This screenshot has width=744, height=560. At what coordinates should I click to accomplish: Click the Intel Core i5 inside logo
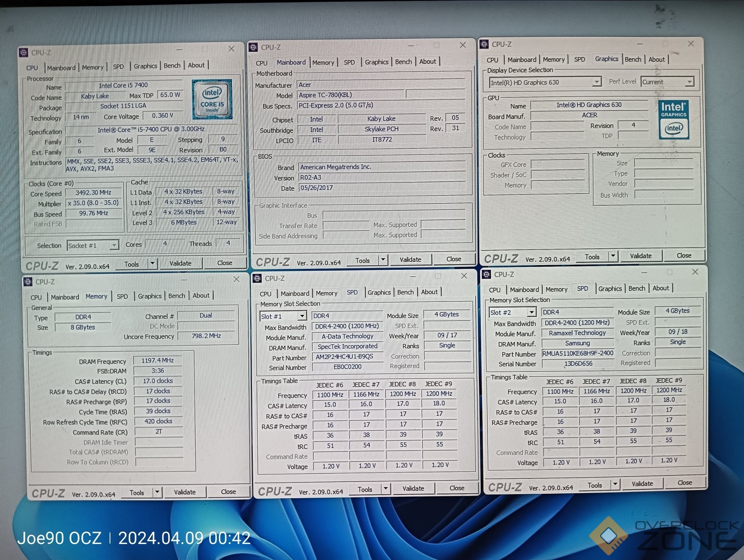pyautogui.click(x=212, y=99)
